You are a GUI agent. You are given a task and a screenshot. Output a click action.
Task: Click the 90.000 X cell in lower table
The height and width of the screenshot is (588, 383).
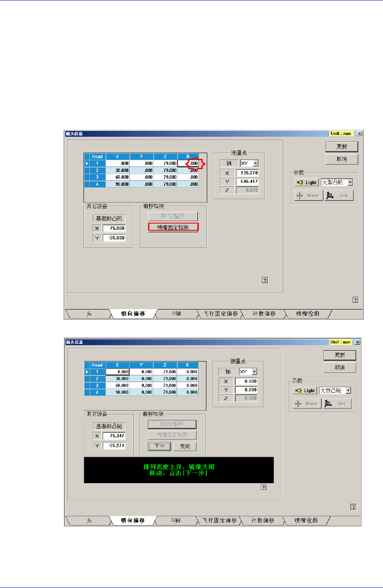pos(117,392)
